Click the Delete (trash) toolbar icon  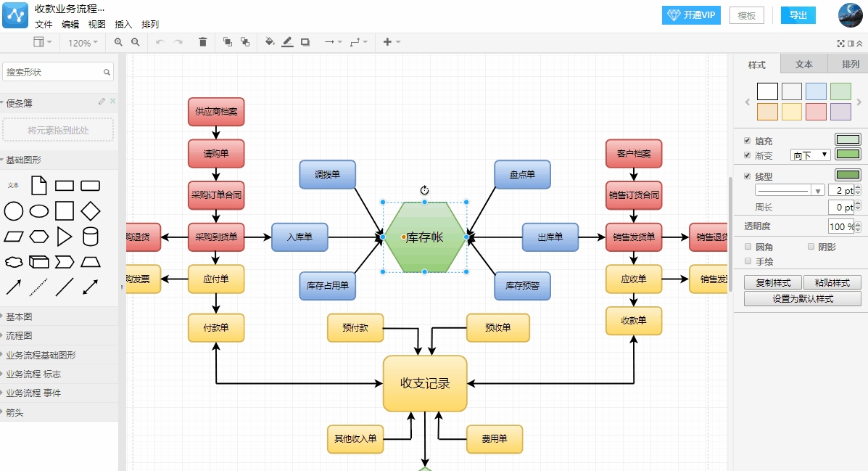click(202, 42)
